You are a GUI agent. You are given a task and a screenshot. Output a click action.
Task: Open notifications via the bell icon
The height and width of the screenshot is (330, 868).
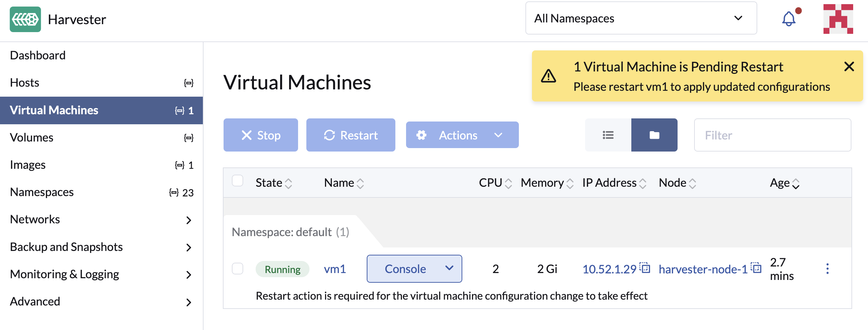click(x=788, y=19)
